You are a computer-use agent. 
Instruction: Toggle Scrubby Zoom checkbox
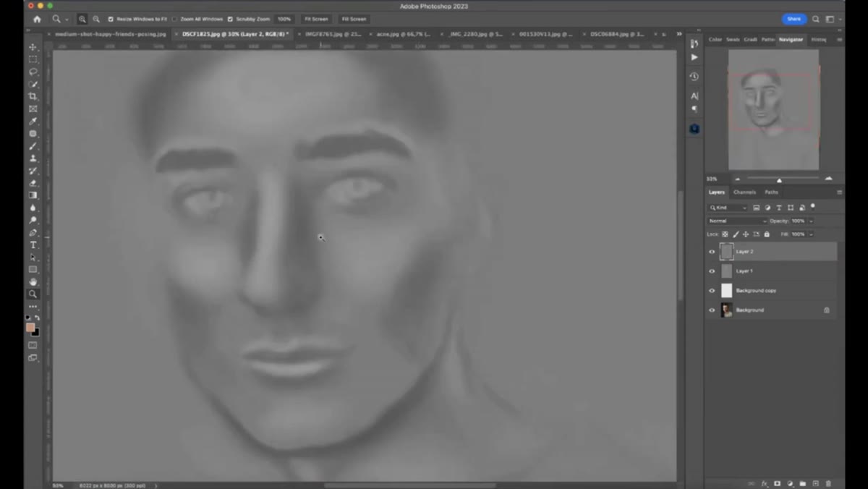230,19
